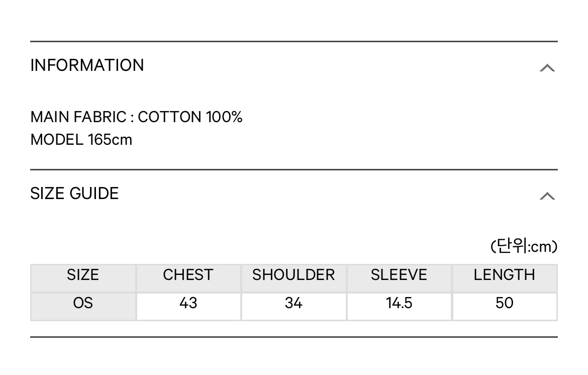
Task: Click the SIZE GUIDE section heading
Action: [x=74, y=194]
